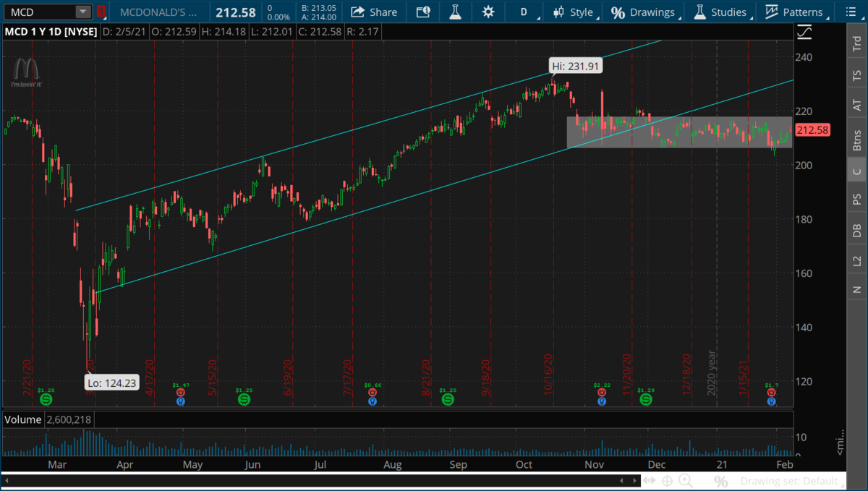Image resolution: width=868 pixels, height=491 pixels.
Task: Click the McDonald's logo on the chart
Action: (x=27, y=74)
